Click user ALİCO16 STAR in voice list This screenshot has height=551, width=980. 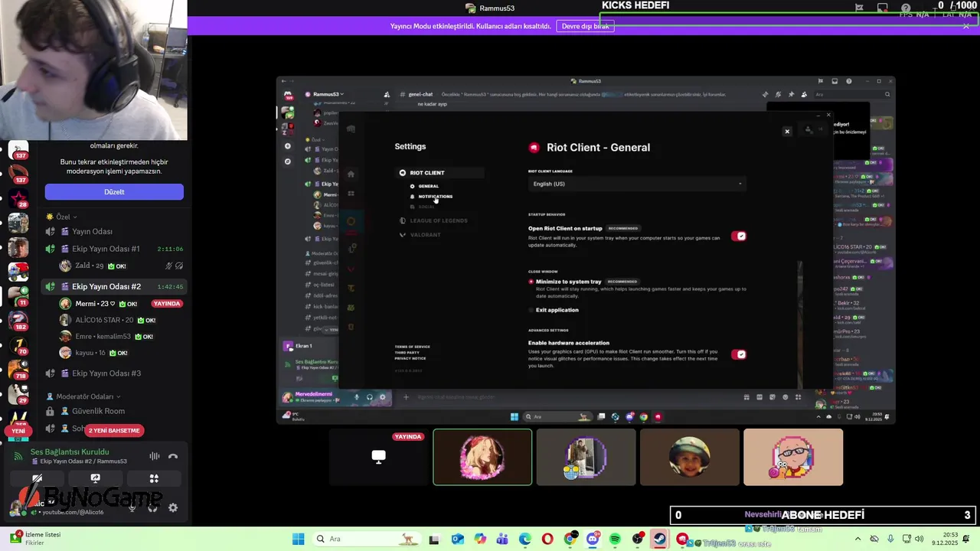point(121,320)
